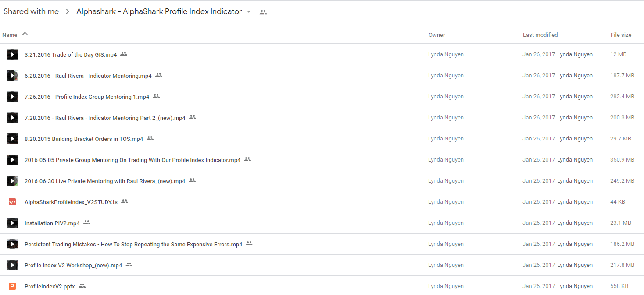Screen dimensions: 644x295
Task: Click shared icon next to ProfileIndexV2.pptx
Action: pos(82,286)
